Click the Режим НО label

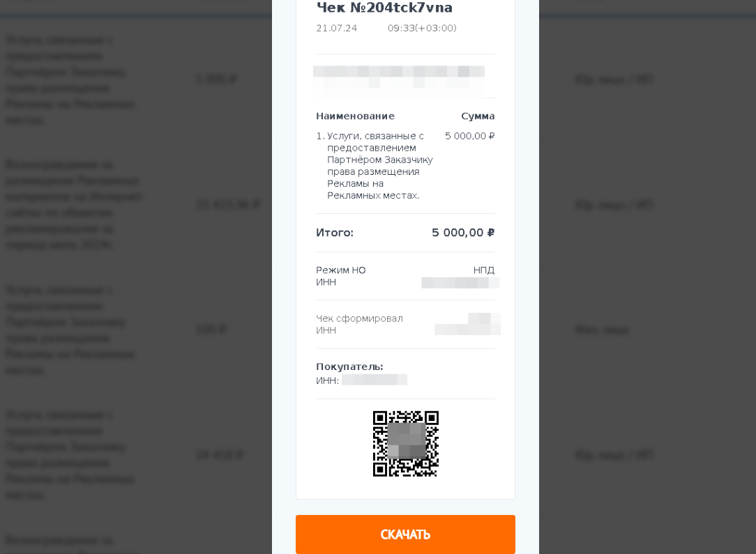340,270
